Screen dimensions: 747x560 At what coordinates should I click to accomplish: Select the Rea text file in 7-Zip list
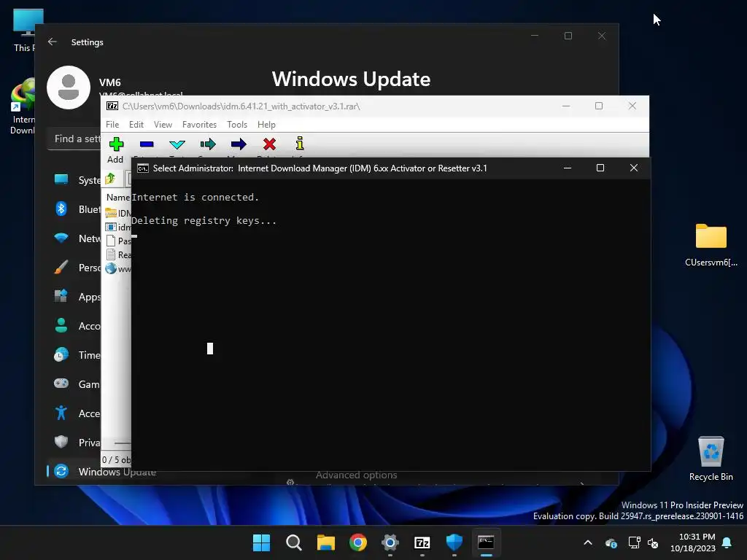click(x=117, y=254)
